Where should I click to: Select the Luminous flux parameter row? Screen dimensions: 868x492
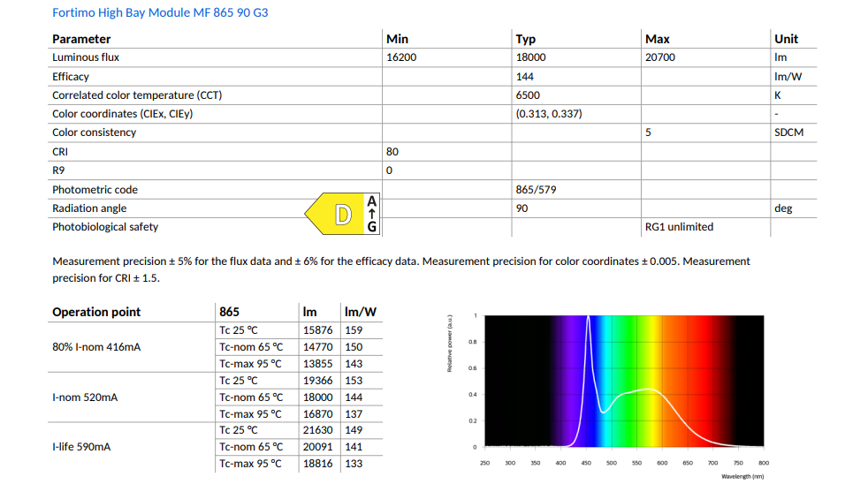[431, 57]
